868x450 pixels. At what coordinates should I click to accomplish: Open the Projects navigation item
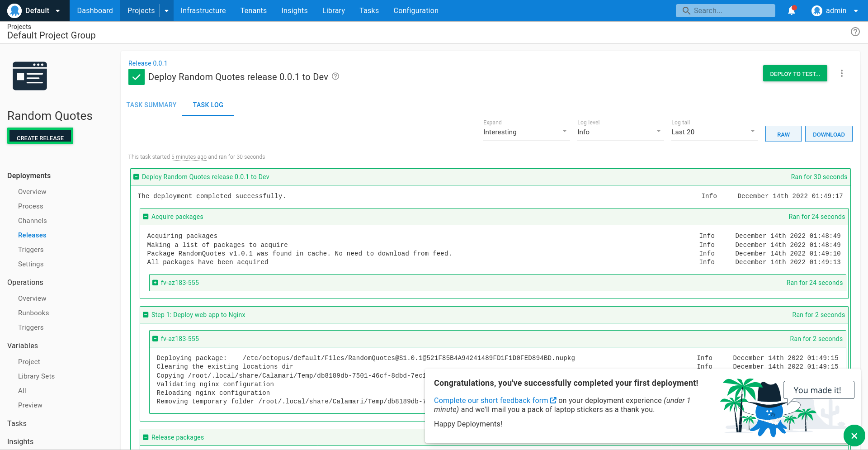(141, 10)
